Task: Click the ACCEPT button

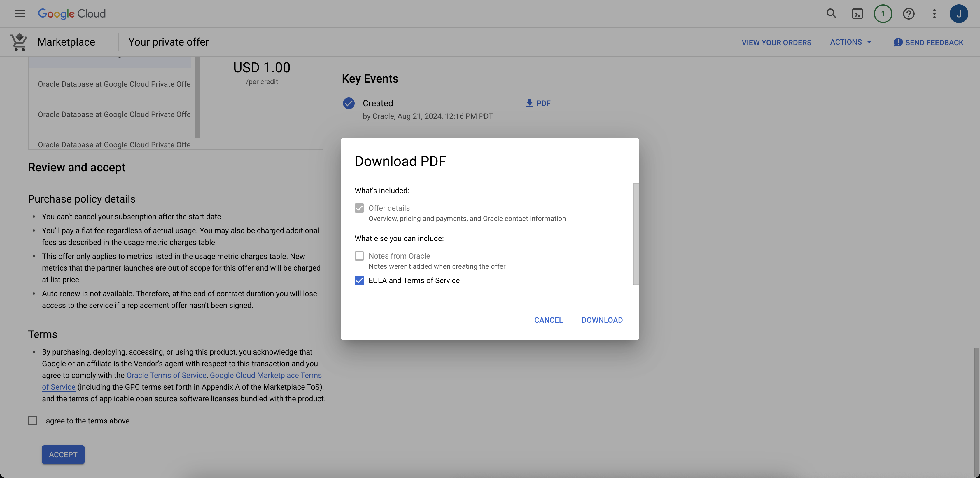Action: point(63,454)
